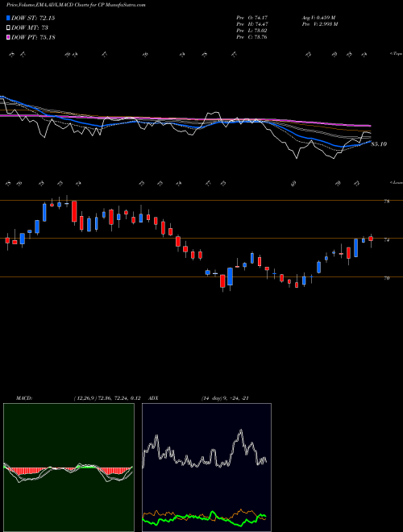This screenshot has height=532, width=403.
Task: Select the 'DOW PT: 75.18' legend label
Action: [33, 37]
